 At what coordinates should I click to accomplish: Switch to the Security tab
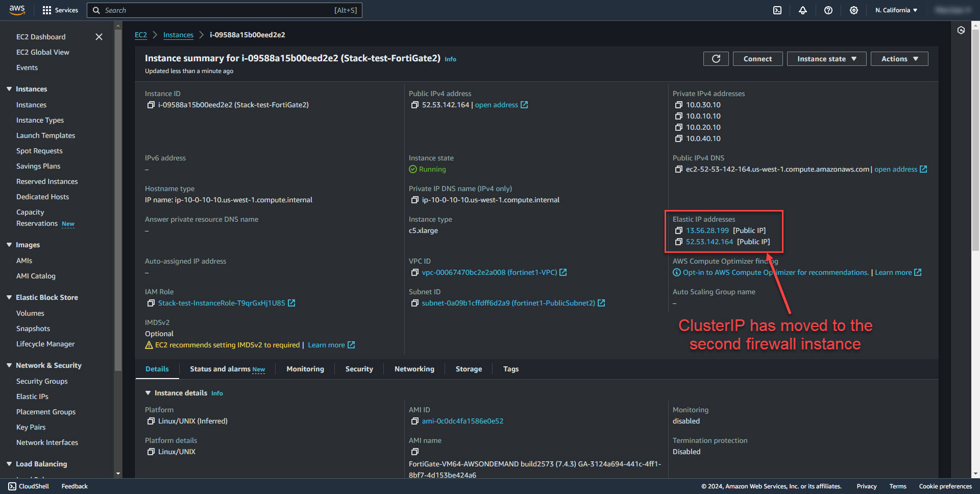tap(359, 369)
